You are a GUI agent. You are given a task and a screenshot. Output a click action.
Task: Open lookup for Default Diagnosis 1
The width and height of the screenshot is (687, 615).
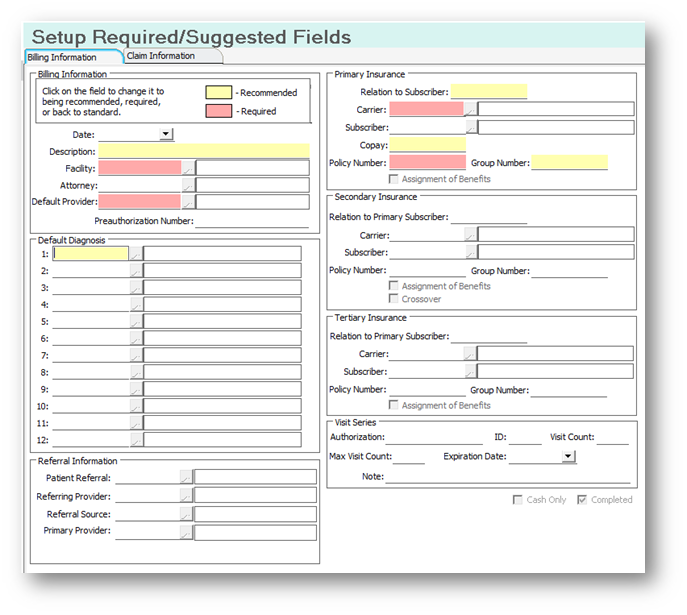coord(137,254)
